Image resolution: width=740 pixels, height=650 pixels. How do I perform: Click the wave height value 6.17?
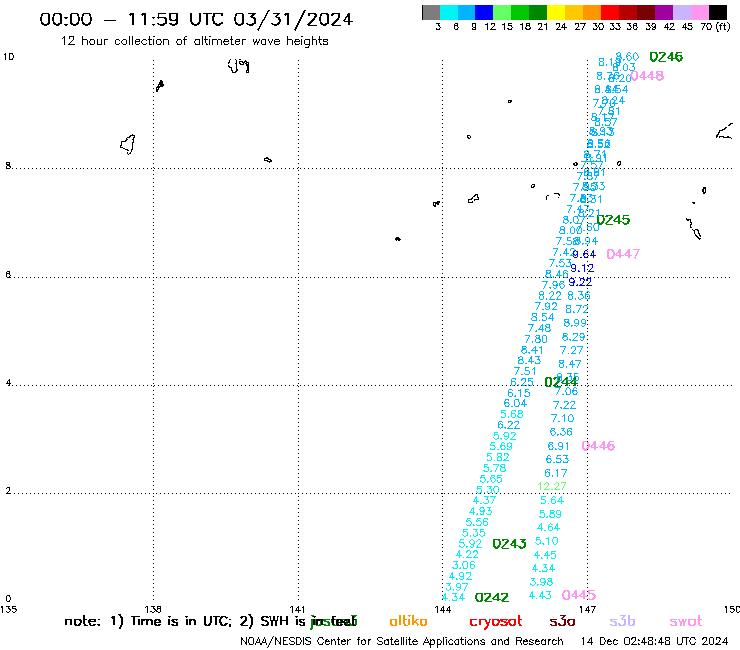[555, 473]
